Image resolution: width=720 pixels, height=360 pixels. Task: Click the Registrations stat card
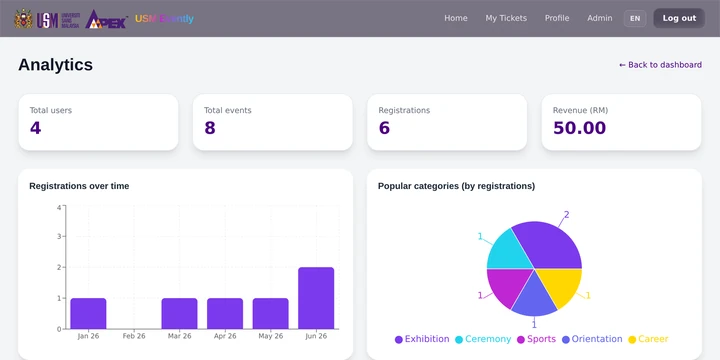(447, 122)
